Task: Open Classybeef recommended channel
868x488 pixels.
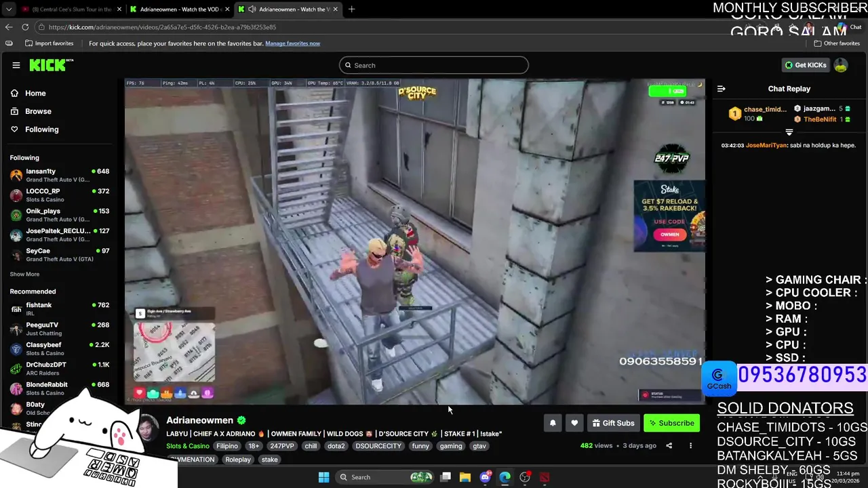Action: point(60,348)
